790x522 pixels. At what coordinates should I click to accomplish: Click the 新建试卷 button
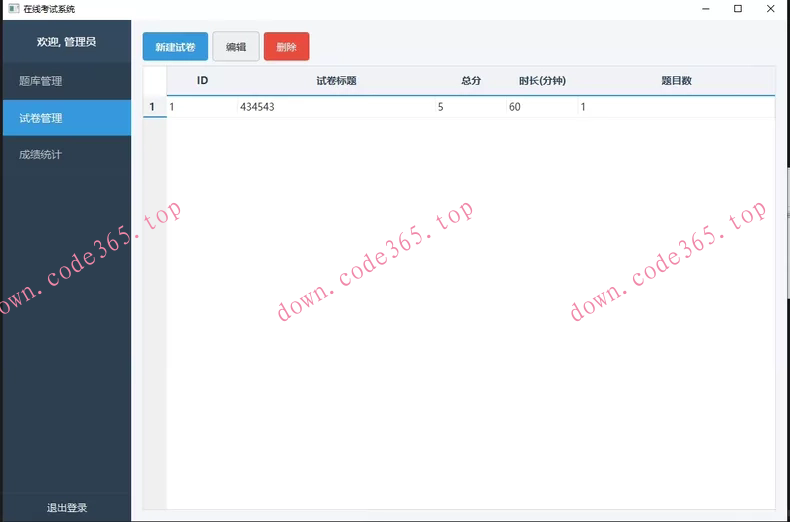coord(175,47)
